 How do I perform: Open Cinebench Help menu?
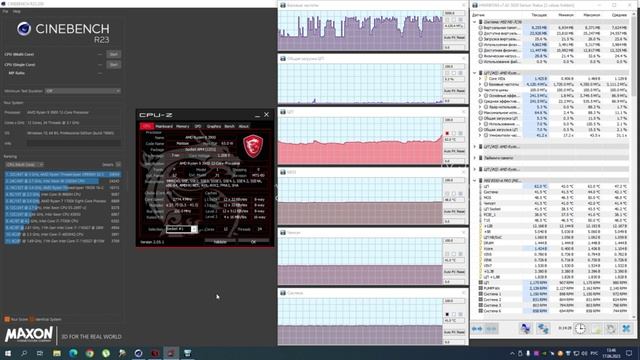coord(16,11)
